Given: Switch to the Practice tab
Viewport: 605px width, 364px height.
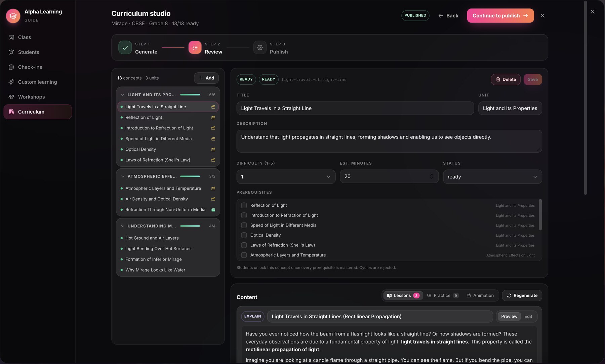Looking at the screenshot, I should coord(443,296).
